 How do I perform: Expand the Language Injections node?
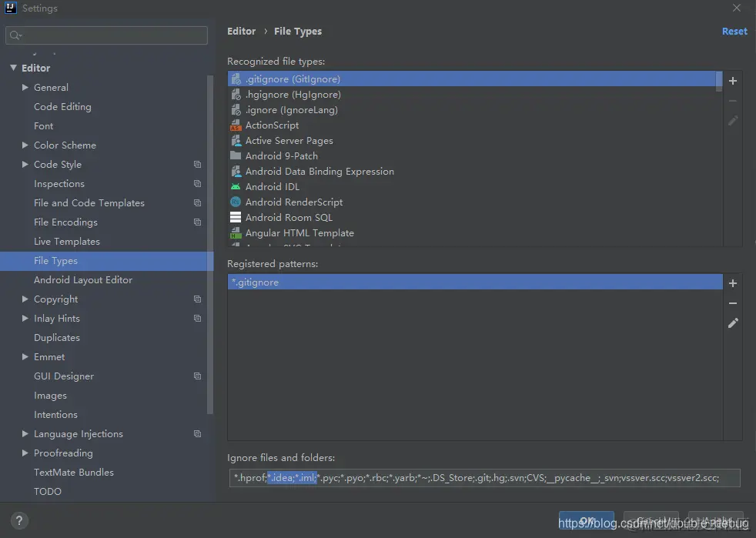pos(25,434)
